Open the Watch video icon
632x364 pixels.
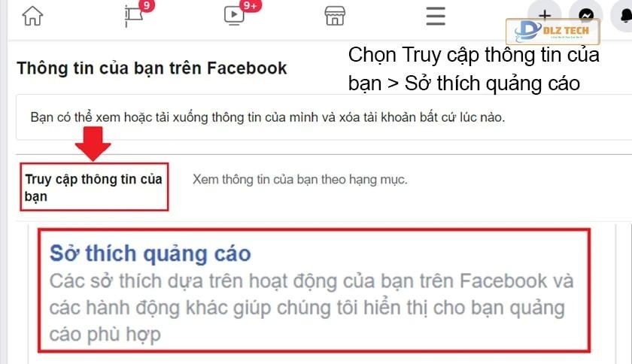(x=234, y=16)
